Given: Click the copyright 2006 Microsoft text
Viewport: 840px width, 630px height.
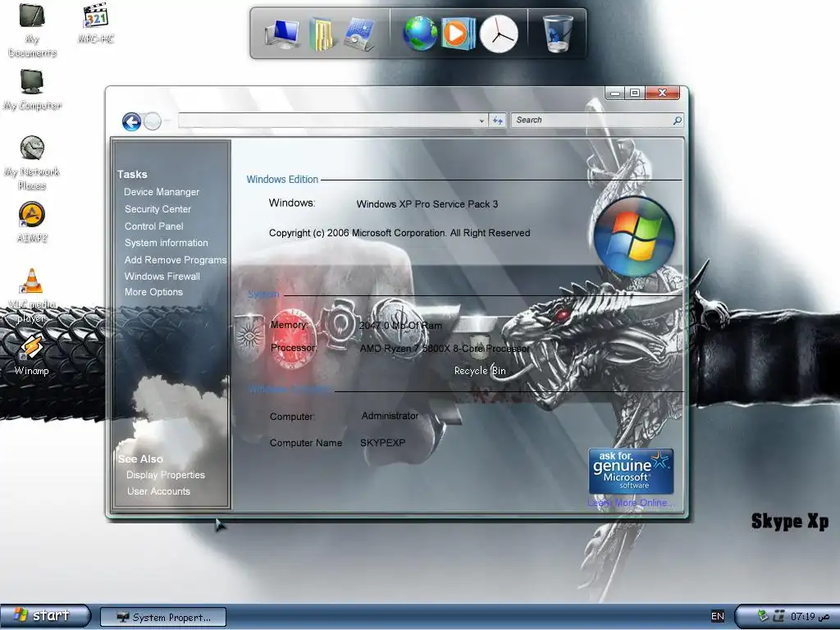Looking at the screenshot, I should click(399, 233).
